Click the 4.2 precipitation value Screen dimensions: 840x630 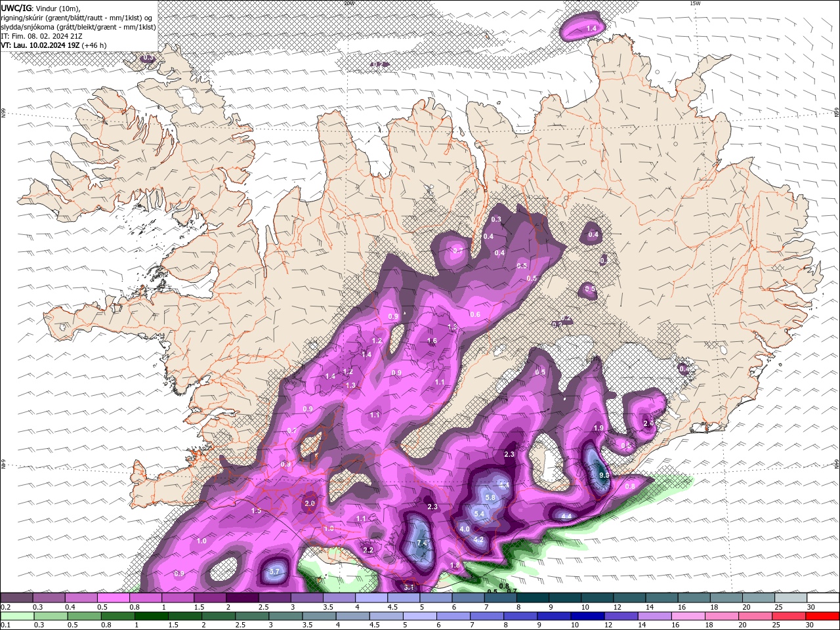(x=478, y=540)
